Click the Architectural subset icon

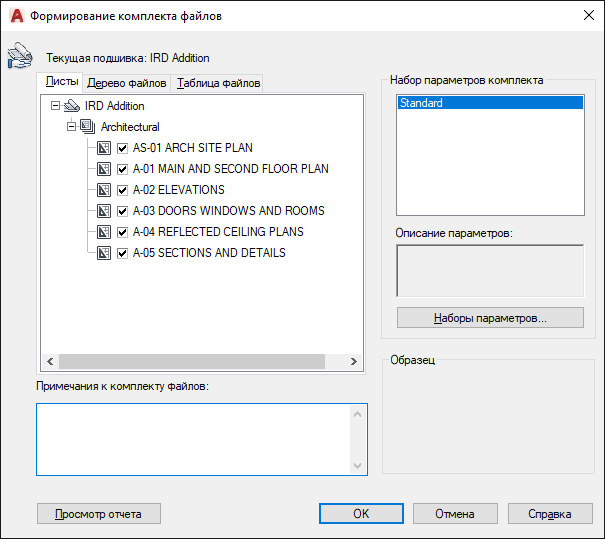[x=88, y=127]
